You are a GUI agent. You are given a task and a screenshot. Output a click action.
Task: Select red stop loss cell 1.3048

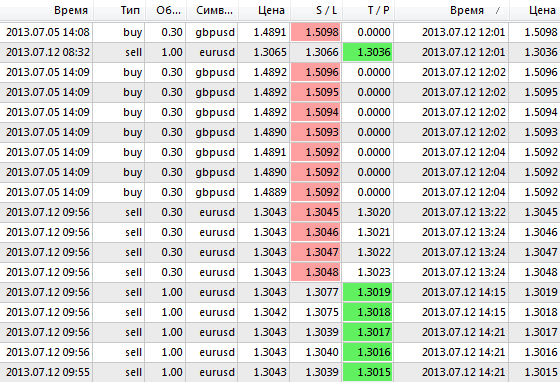click(x=316, y=272)
